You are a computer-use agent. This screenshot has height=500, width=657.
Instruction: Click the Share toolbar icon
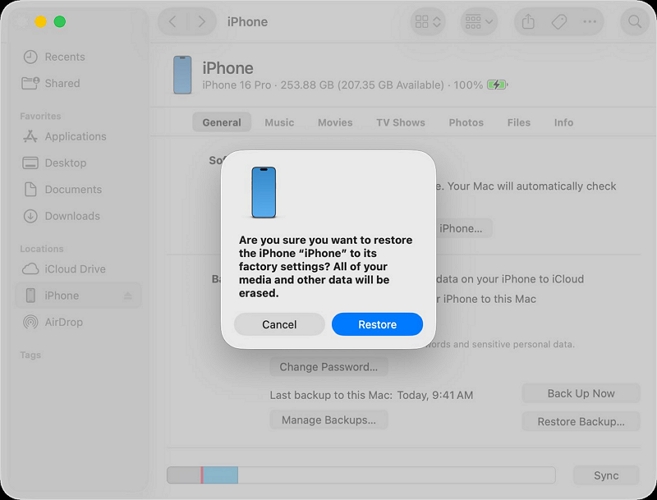pyautogui.click(x=528, y=21)
